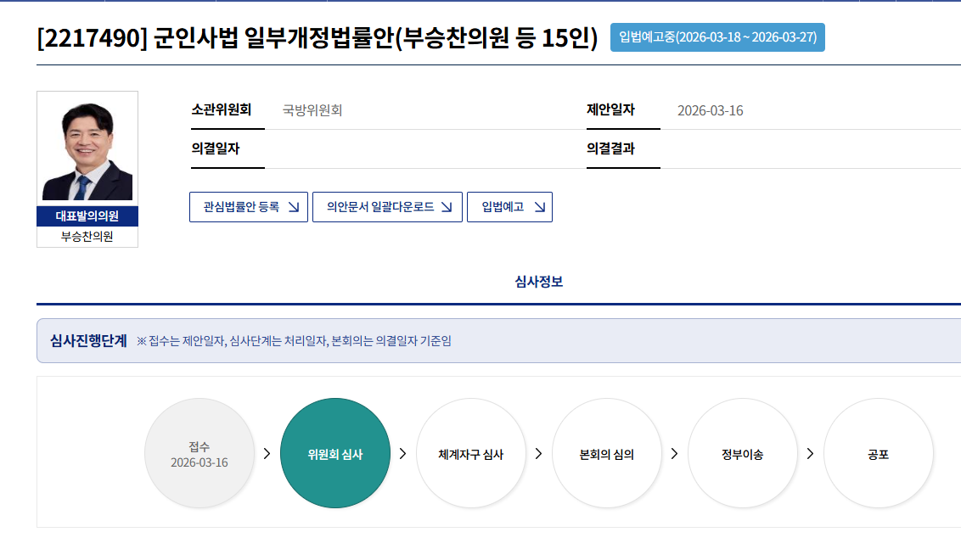
Task: Click chevron between 체계자구 심사 and 본회의 심의
Action: pyautogui.click(x=538, y=454)
